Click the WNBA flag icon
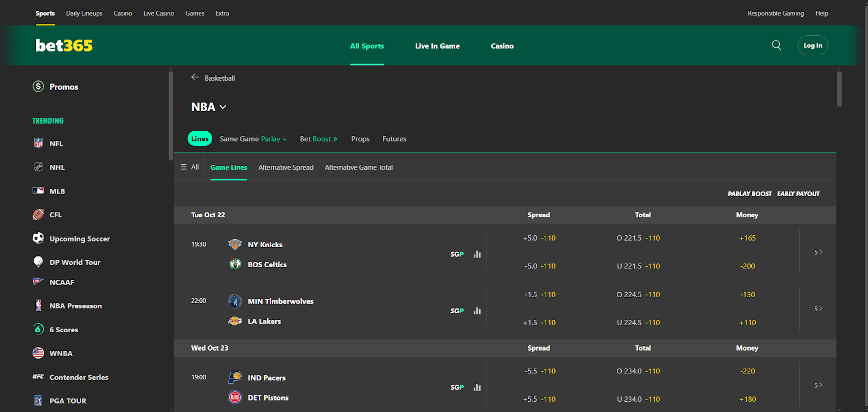The width and height of the screenshot is (868, 412). (38, 353)
